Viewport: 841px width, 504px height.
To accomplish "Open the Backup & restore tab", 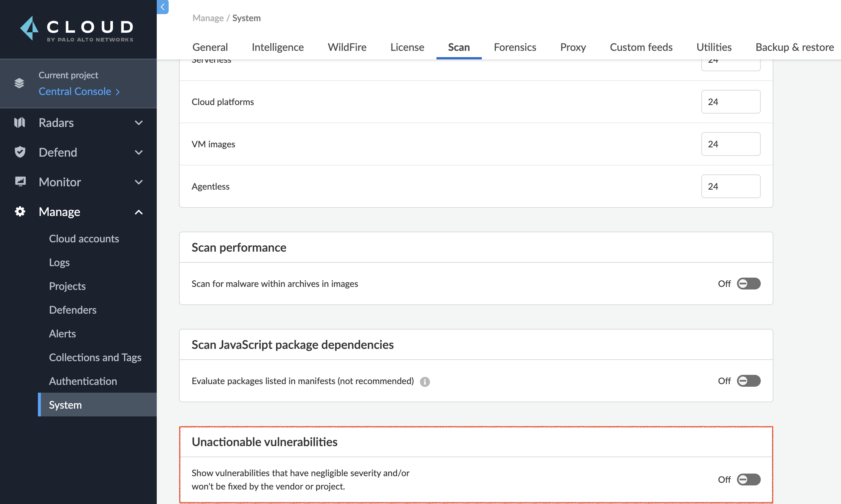I will tap(795, 47).
